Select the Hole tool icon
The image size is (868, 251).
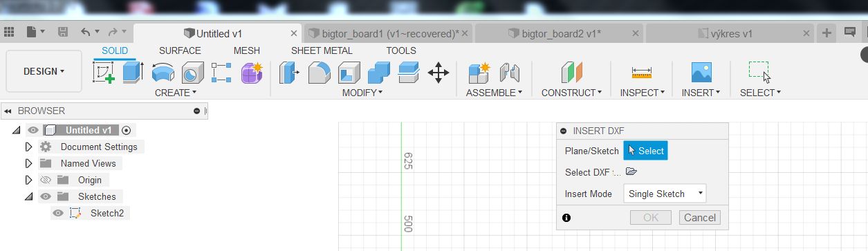coord(193,72)
